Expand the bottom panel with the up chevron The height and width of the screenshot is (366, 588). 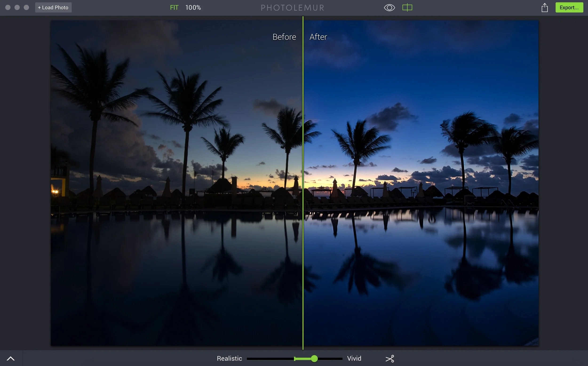11,358
